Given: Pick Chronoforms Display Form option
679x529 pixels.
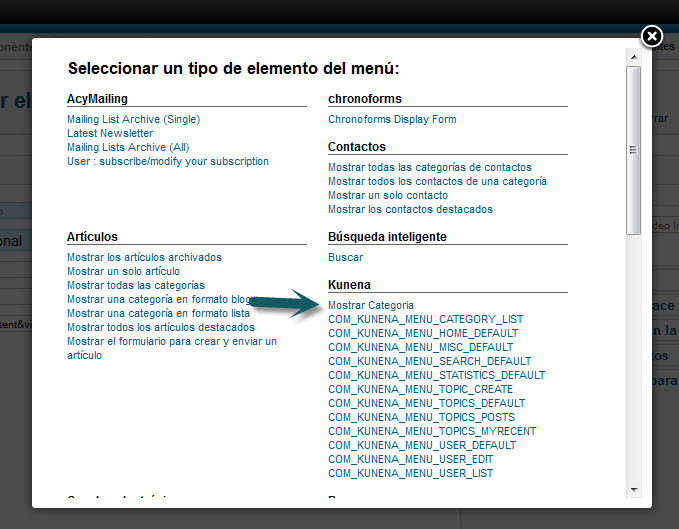Looking at the screenshot, I should (x=392, y=119).
